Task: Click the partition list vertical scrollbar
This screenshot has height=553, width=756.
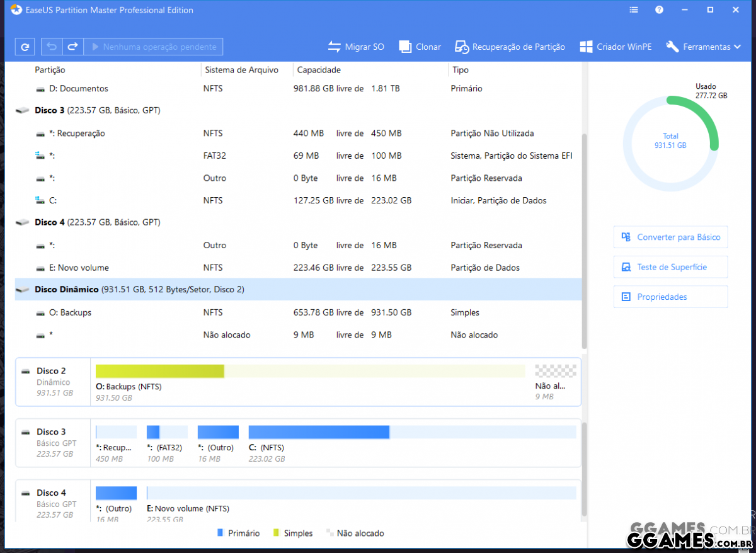Action: tap(584, 239)
